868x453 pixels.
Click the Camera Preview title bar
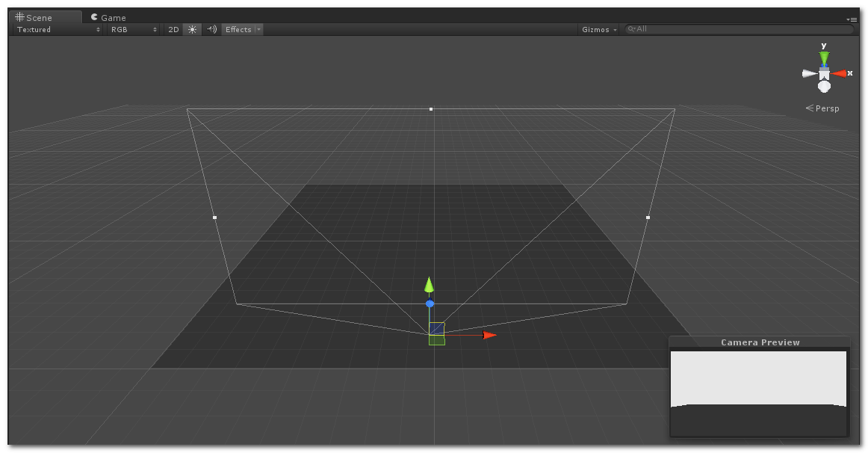(x=760, y=342)
